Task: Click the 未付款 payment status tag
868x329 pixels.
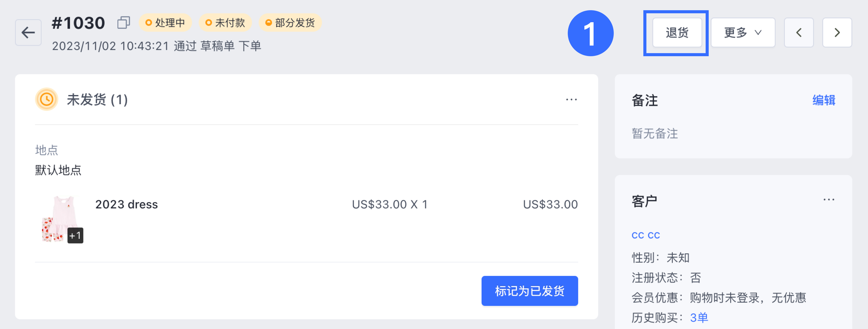Action: tap(225, 22)
